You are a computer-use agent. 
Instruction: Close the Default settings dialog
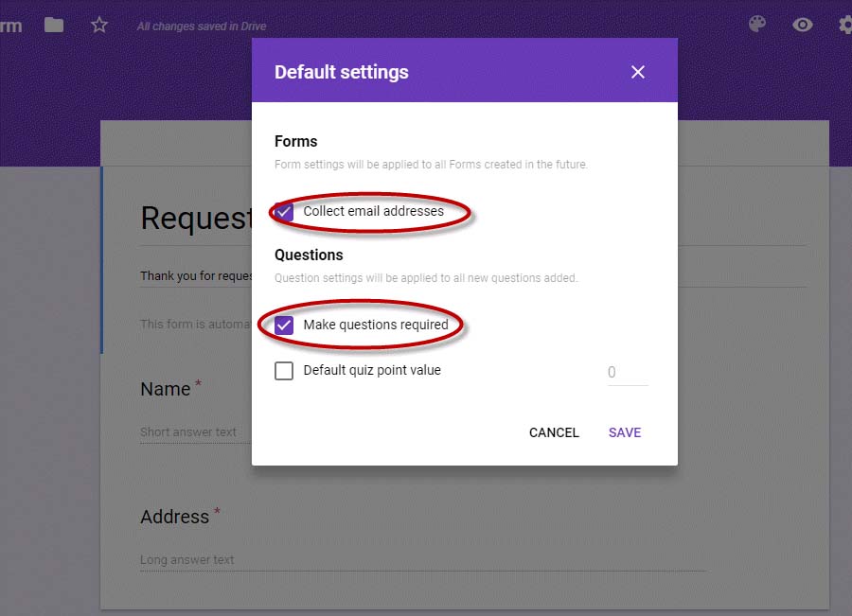pyautogui.click(x=638, y=72)
